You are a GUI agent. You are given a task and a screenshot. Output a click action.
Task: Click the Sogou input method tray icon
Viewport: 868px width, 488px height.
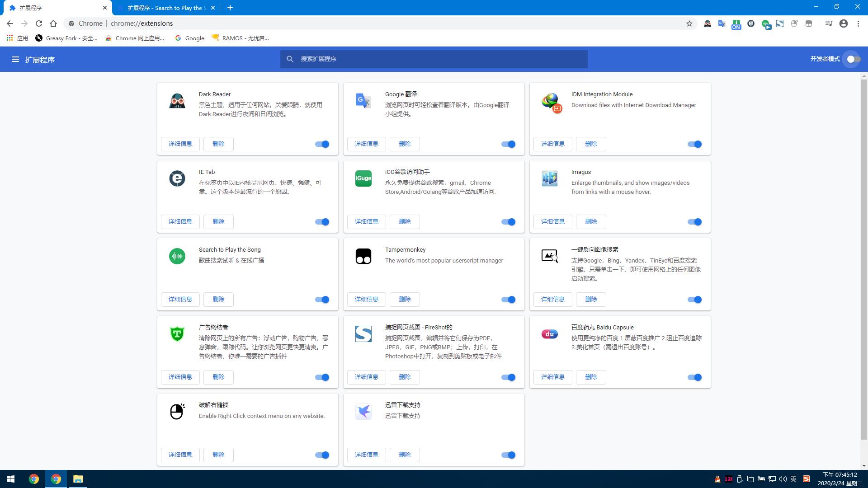tap(806, 479)
